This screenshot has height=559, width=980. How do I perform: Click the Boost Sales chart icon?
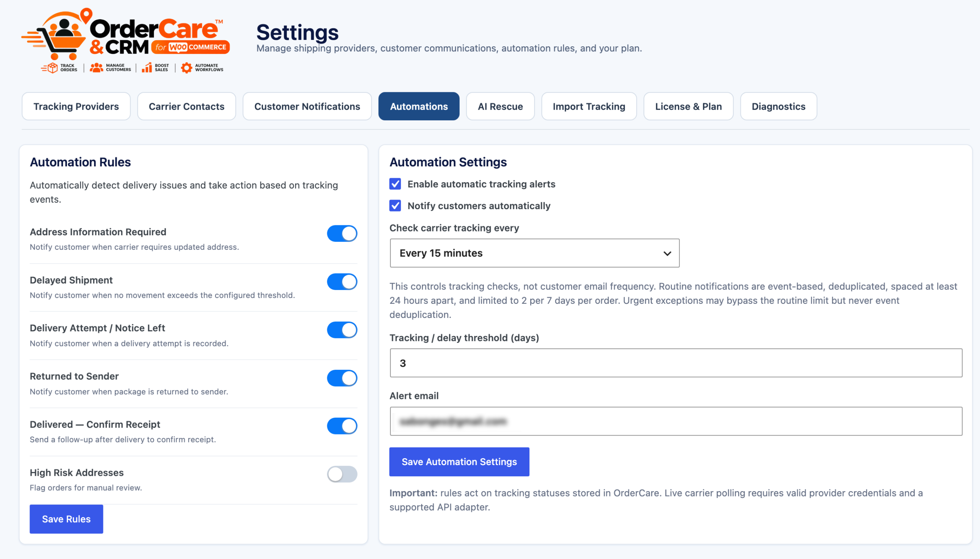tap(147, 67)
